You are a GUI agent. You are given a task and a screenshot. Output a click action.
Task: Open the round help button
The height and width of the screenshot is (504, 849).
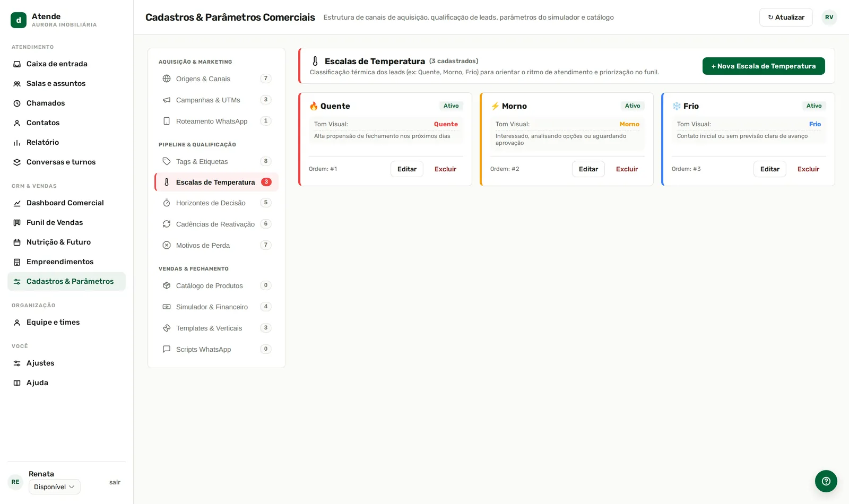click(x=826, y=481)
